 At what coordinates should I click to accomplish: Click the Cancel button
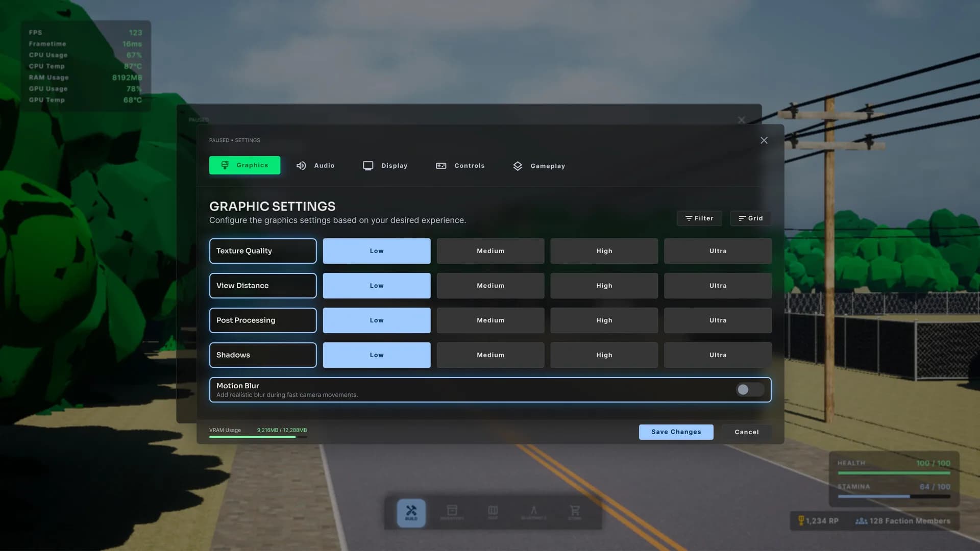coord(747,432)
